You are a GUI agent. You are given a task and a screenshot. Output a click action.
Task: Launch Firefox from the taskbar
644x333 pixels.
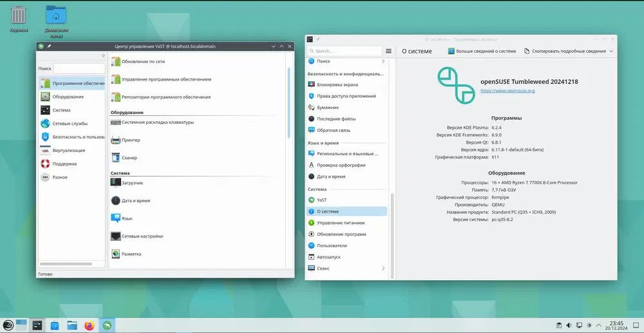tap(89, 326)
